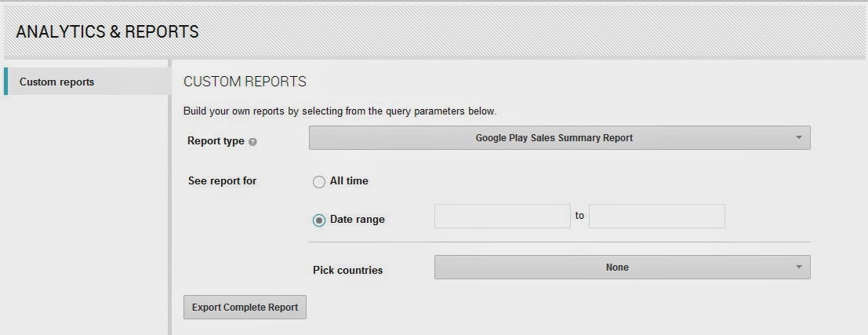The height and width of the screenshot is (335, 868).
Task: Click the "All time" option label
Action: point(349,181)
